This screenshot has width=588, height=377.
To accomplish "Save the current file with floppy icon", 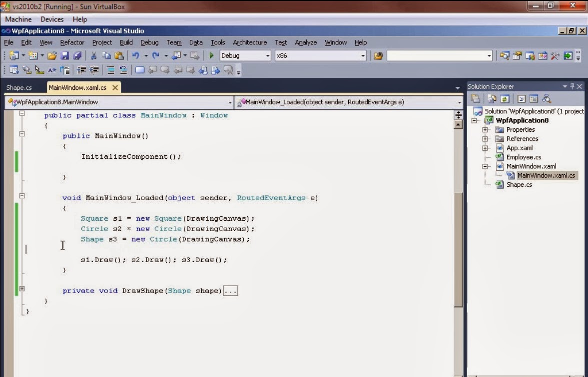I will [65, 56].
